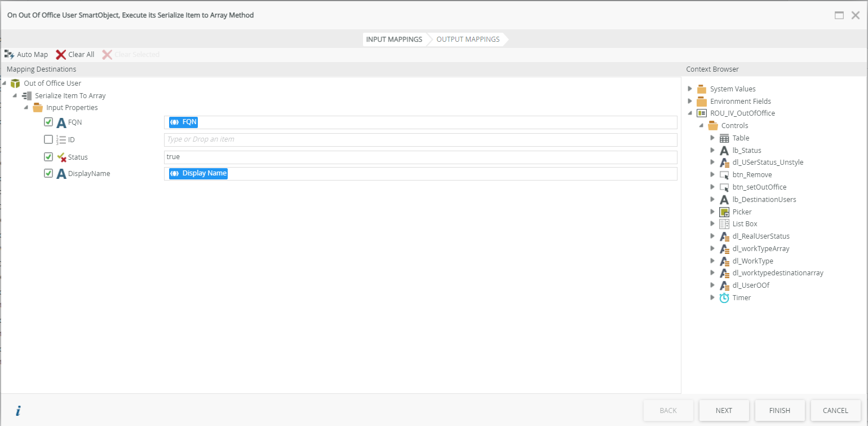Viewport: 868px width, 426px height.
Task: Enable the ID input property checkbox
Action: (48, 139)
